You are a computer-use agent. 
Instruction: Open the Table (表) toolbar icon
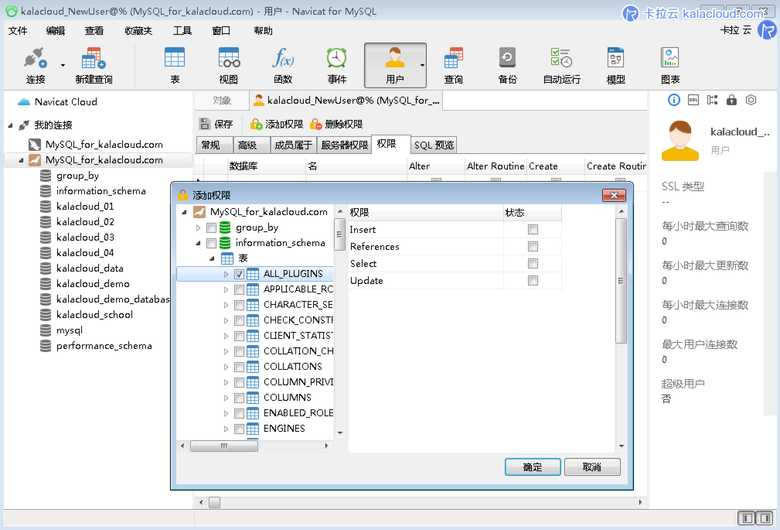click(x=175, y=65)
